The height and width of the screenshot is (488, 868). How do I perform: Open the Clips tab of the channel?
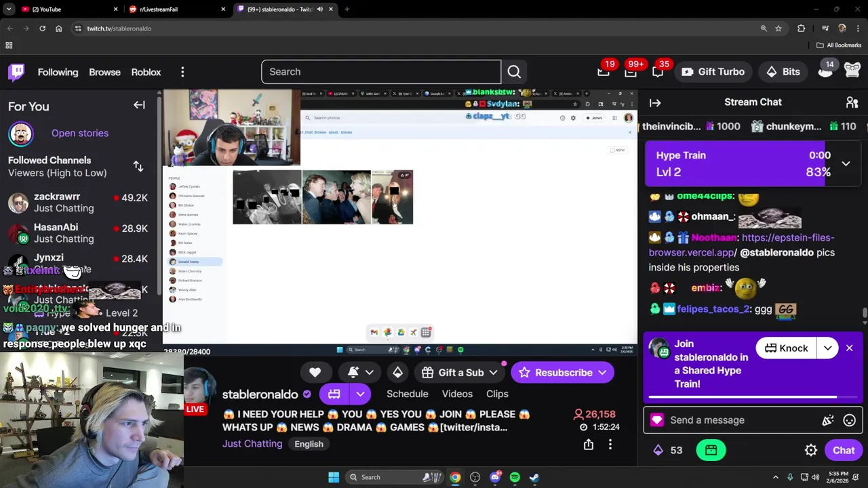coord(497,394)
